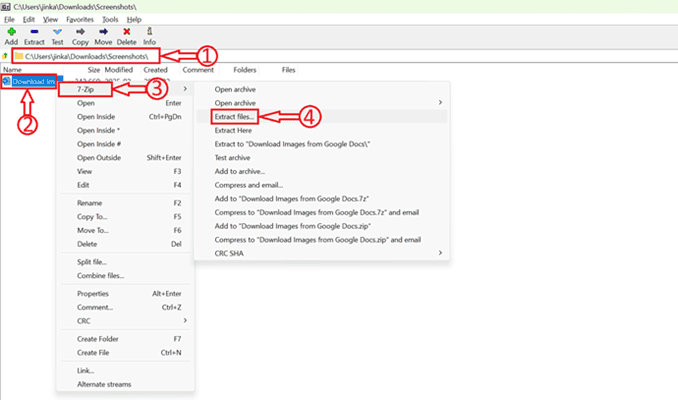Choose Link... in the context menu
Viewport: 678px width, 400px height.
coord(125,371)
